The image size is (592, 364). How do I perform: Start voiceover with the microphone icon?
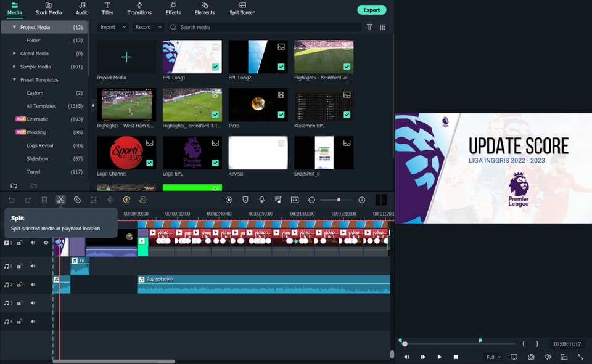pos(261,200)
